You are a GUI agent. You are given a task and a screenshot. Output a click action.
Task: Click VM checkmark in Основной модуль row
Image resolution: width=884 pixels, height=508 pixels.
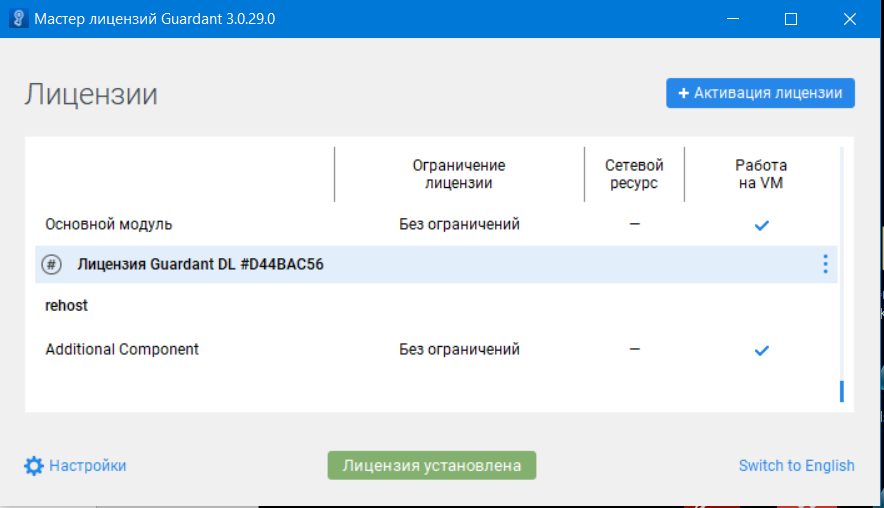click(761, 225)
